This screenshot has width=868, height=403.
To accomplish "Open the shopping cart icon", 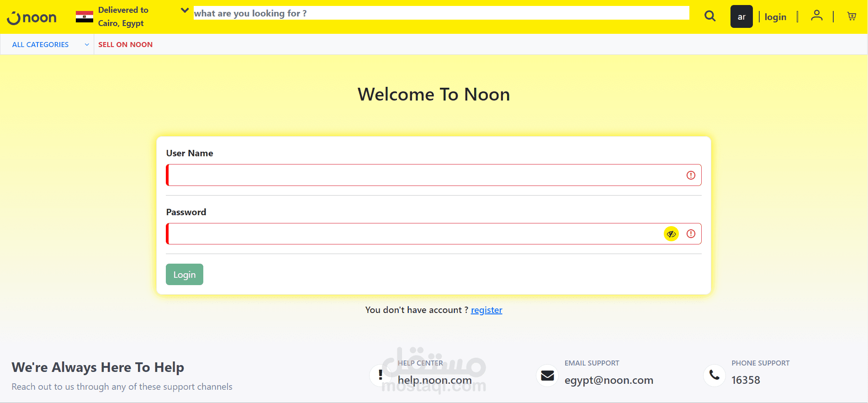I will (x=852, y=16).
